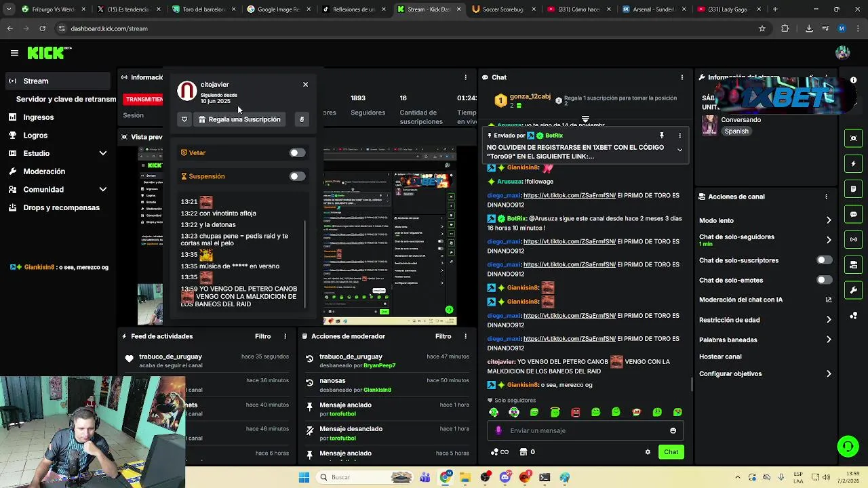Close the citojavier user card
868x488 pixels.
pyautogui.click(x=305, y=85)
